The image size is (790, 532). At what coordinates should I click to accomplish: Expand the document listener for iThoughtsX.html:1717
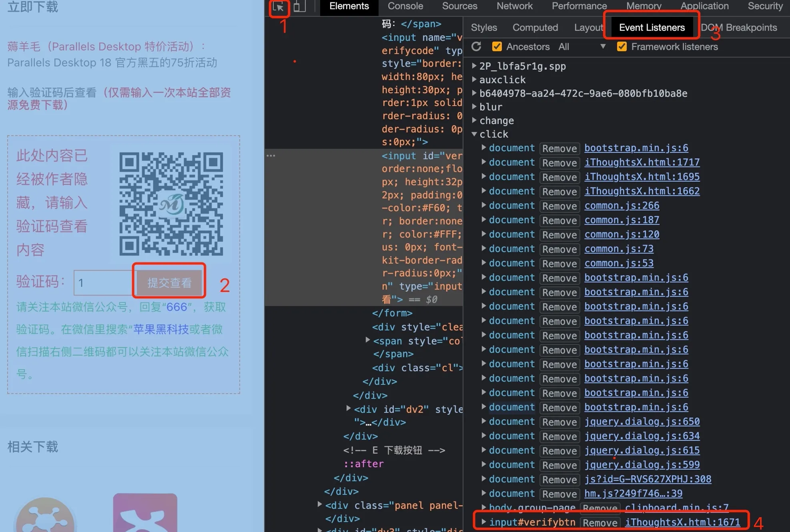click(484, 162)
